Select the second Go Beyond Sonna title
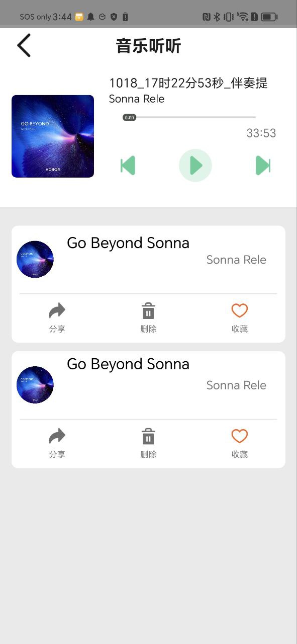297x644 pixels. coord(128,364)
